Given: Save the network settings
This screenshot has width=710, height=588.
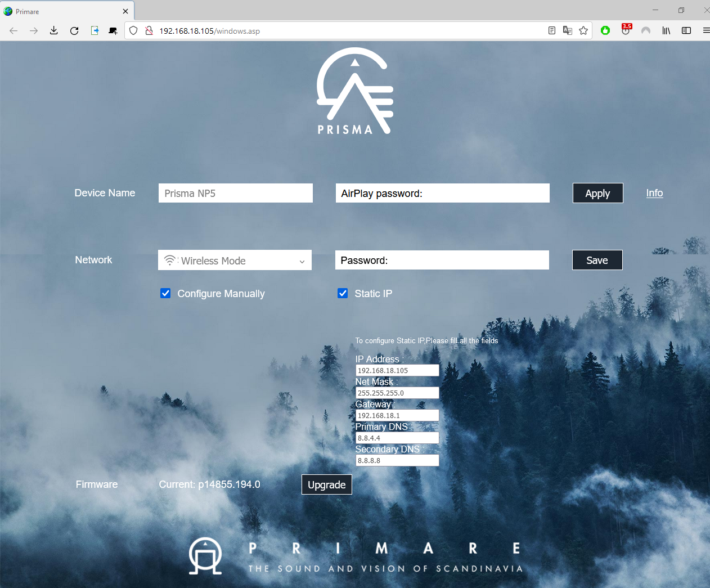Looking at the screenshot, I should [x=597, y=260].
